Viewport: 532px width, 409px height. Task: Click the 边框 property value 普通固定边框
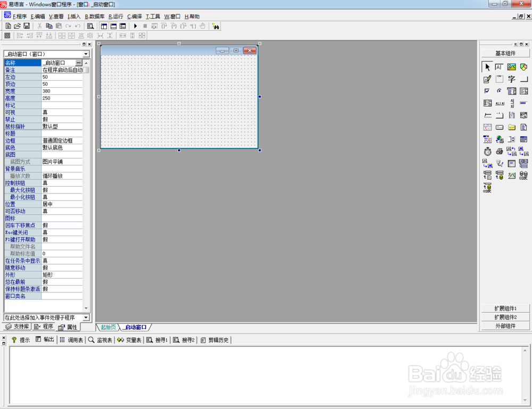(x=62, y=140)
